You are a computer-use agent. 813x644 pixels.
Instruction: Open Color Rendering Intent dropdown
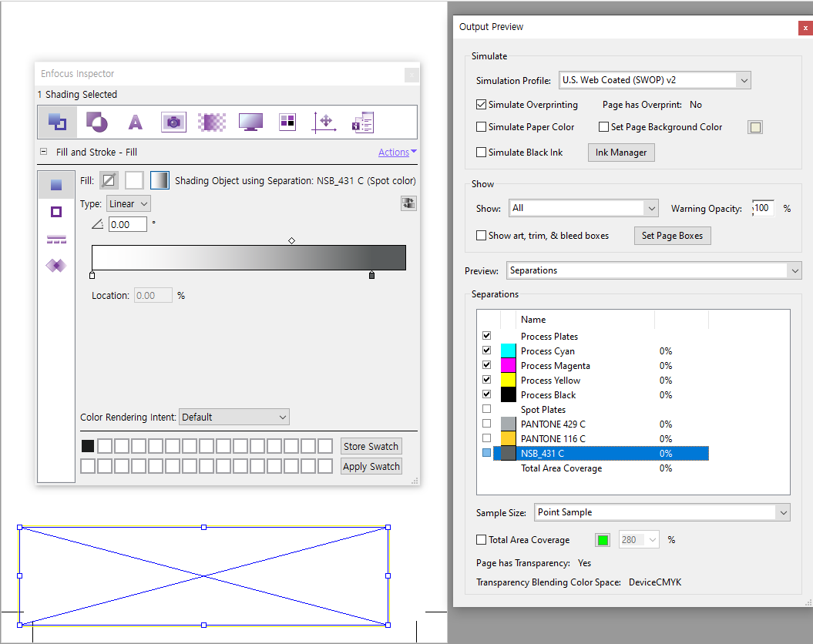[x=233, y=417]
